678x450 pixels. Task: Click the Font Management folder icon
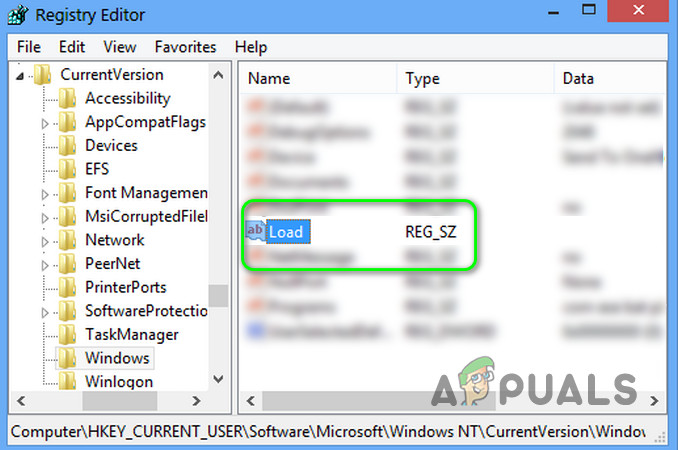(x=67, y=192)
